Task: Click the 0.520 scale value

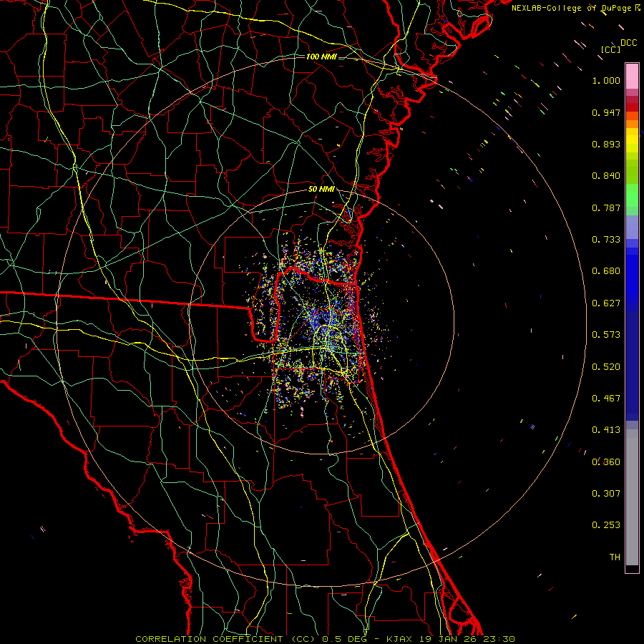Action: 606,367
